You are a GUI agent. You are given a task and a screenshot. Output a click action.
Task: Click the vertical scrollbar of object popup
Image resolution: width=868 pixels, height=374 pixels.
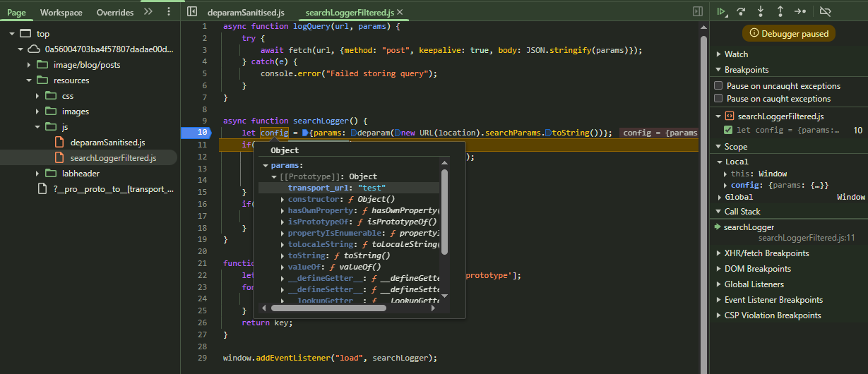click(444, 212)
